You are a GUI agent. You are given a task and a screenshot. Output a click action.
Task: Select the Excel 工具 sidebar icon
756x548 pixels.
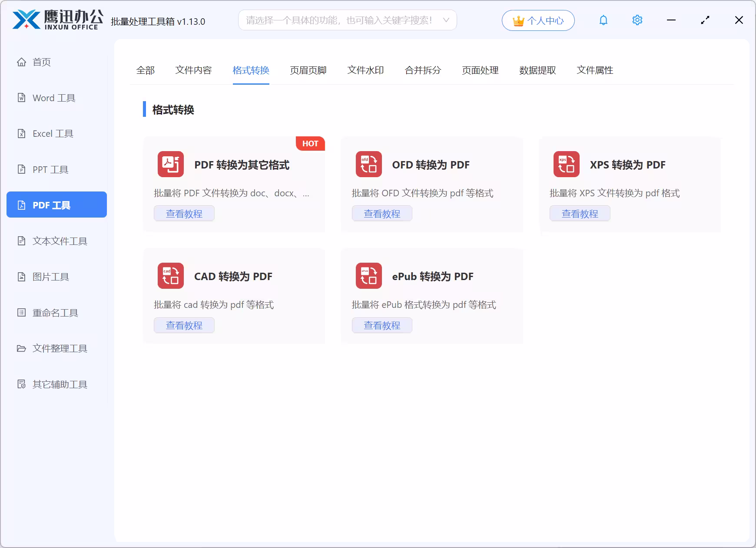(52, 133)
